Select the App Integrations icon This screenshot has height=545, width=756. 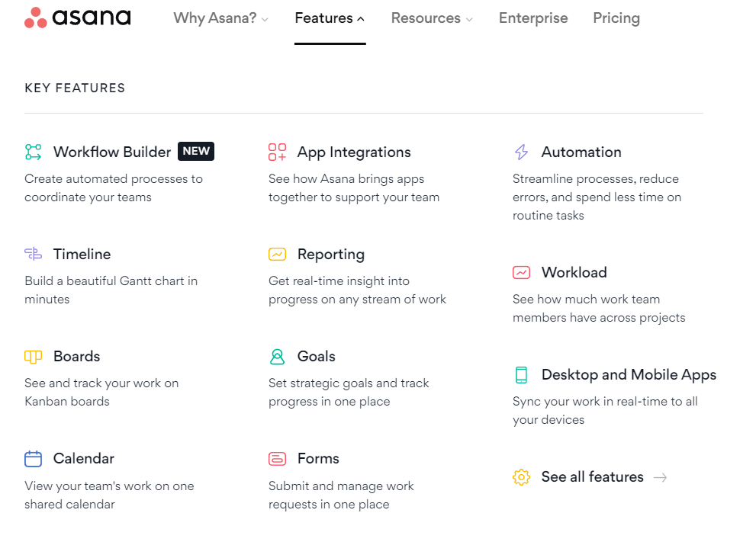tap(277, 152)
